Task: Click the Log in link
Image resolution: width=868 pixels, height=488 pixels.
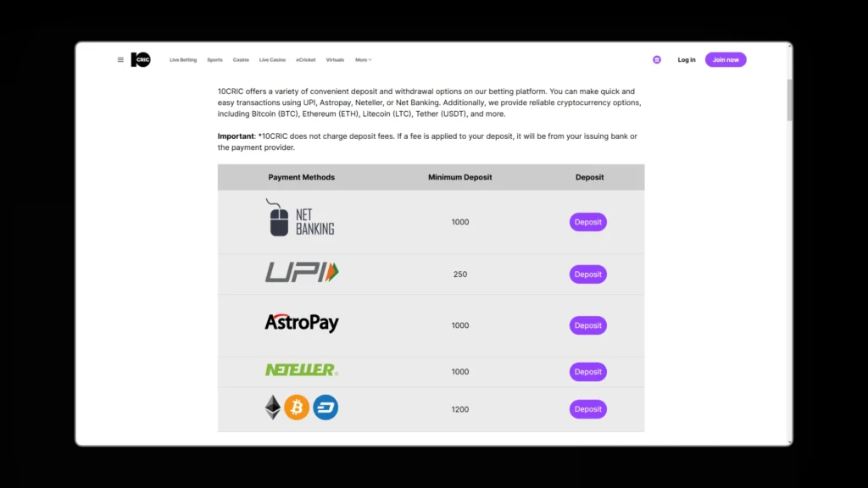Action: pyautogui.click(x=687, y=60)
